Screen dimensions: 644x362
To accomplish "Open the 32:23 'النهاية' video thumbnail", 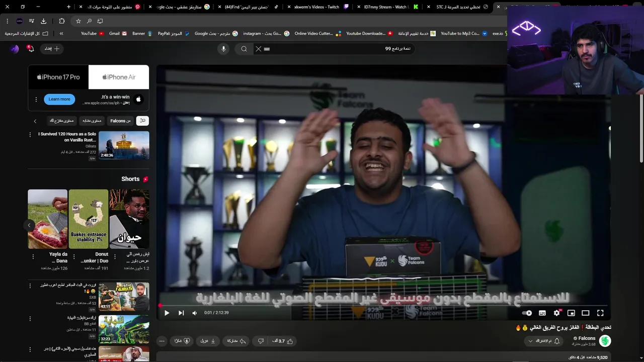I will coord(124,329).
